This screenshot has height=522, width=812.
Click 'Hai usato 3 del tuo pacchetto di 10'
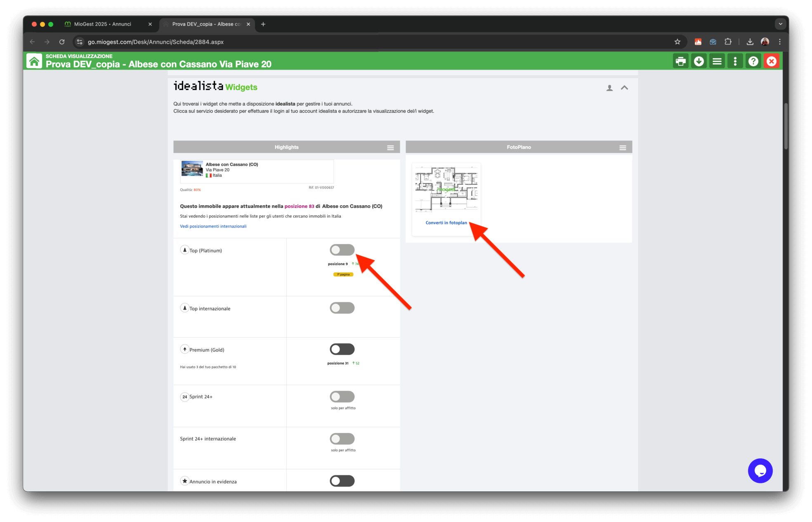[x=208, y=367]
